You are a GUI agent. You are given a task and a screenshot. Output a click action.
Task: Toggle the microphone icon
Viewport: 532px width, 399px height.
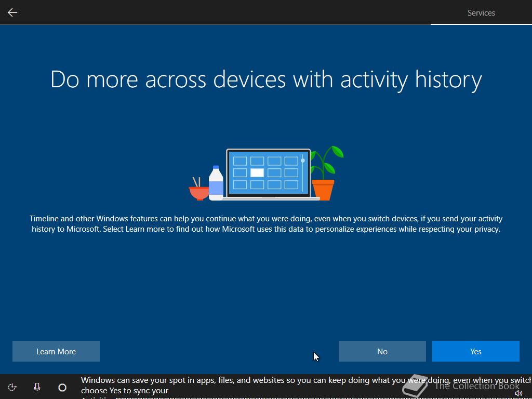(x=37, y=387)
